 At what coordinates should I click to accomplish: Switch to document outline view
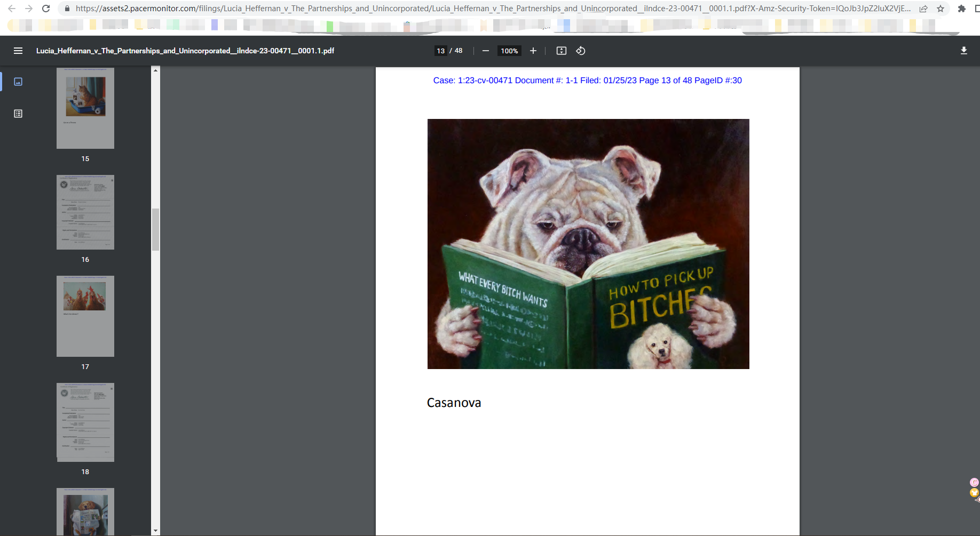18,114
